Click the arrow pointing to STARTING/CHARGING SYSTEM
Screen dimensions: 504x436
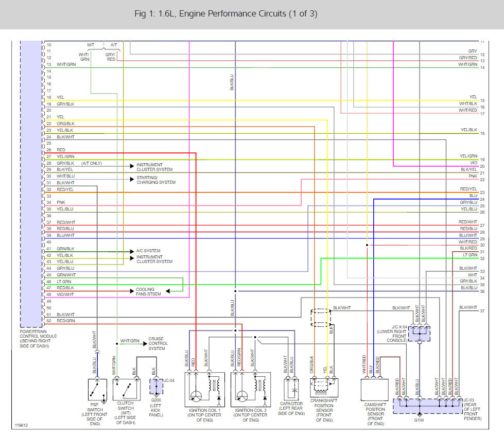point(132,179)
